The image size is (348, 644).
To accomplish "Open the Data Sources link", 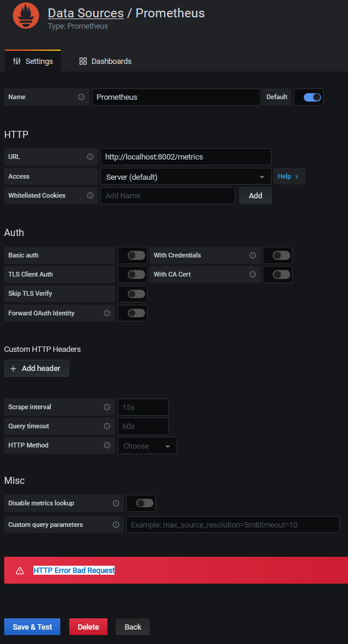I will point(85,13).
